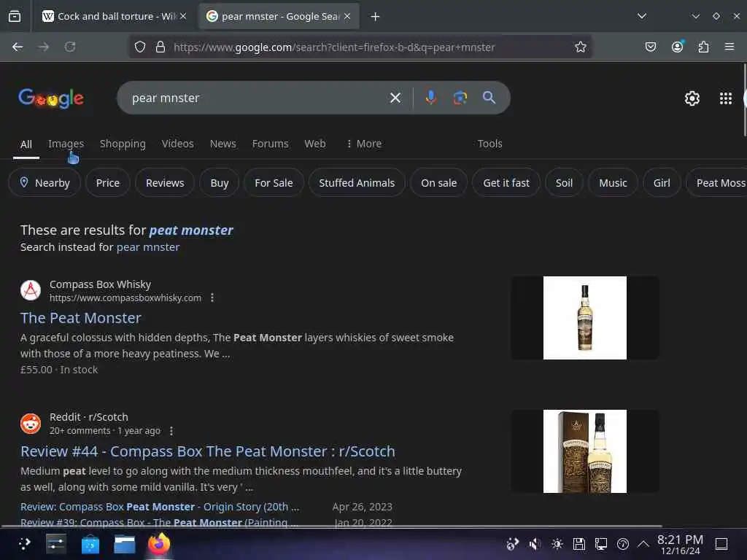Apply Get it fast chip

(x=506, y=183)
